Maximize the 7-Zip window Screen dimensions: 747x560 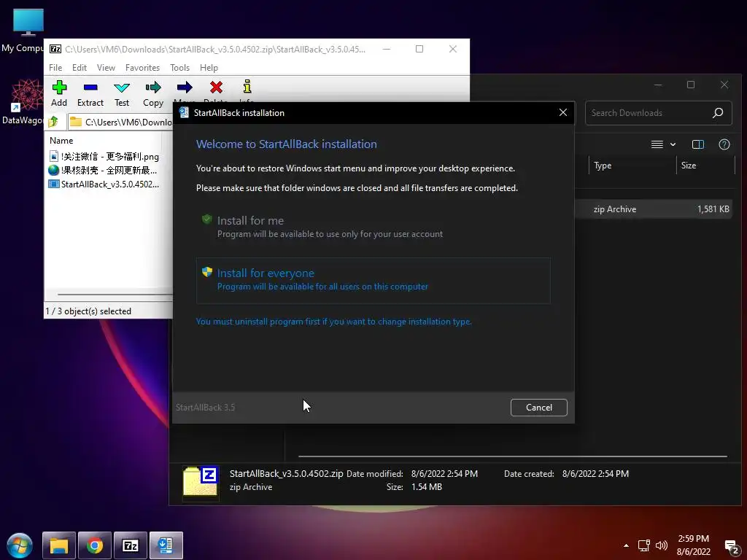pyautogui.click(x=419, y=49)
